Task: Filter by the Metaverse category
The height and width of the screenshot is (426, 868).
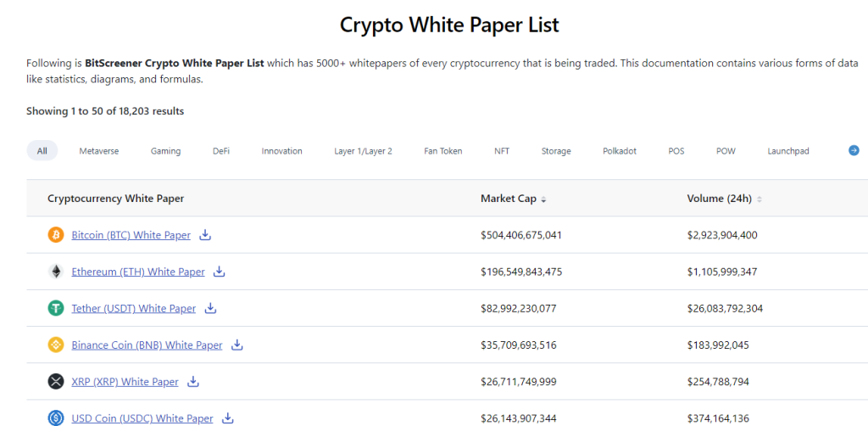Action: point(99,151)
